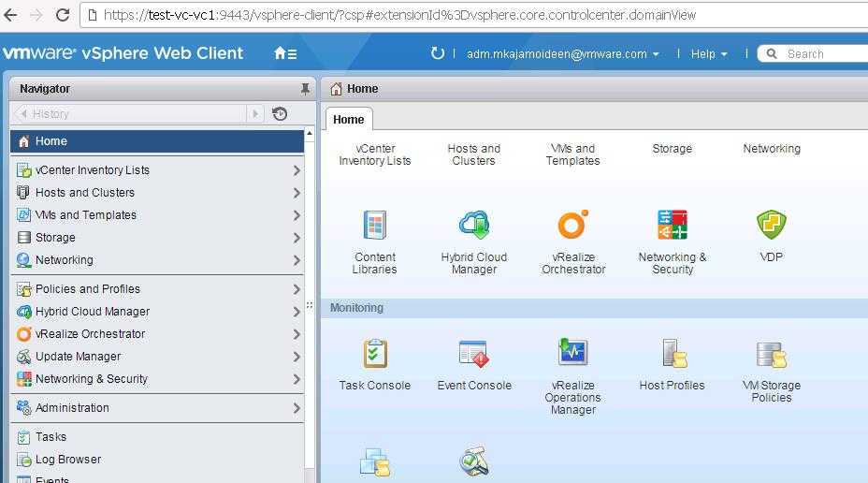Expand the Administration navigator item
Screen dimensions: 868x483
point(296,408)
